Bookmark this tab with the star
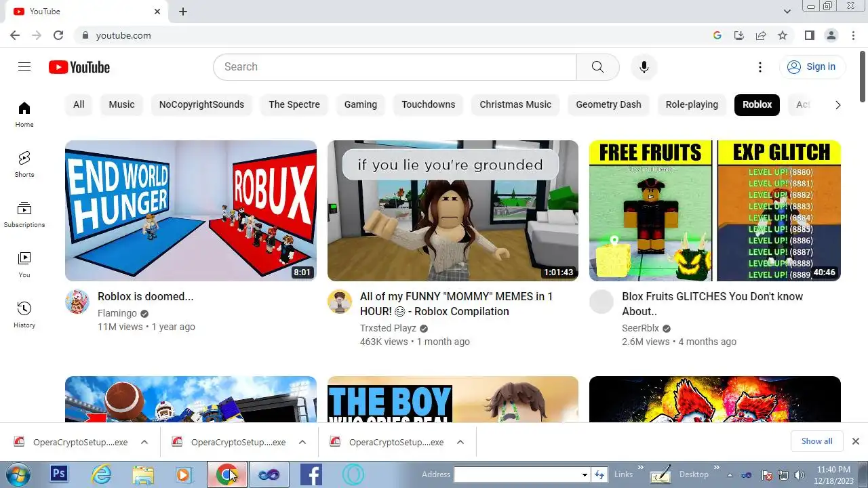 tap(783, 35)
